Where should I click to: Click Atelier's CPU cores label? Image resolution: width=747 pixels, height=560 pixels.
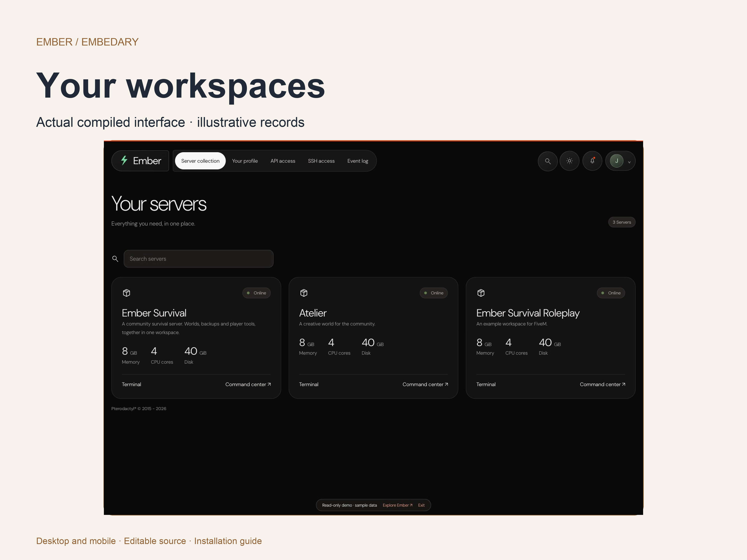point(339,353)
